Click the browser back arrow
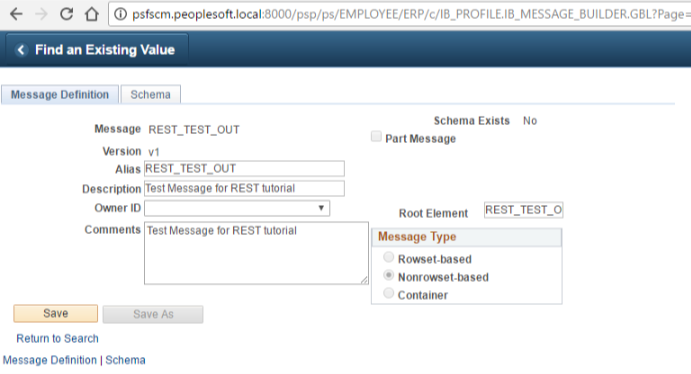 pyautogui.click(x=16, y=14)
